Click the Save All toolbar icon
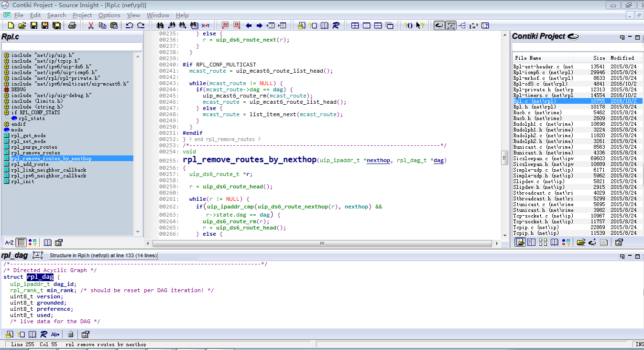The image size is (644, 350). (55, 25)
